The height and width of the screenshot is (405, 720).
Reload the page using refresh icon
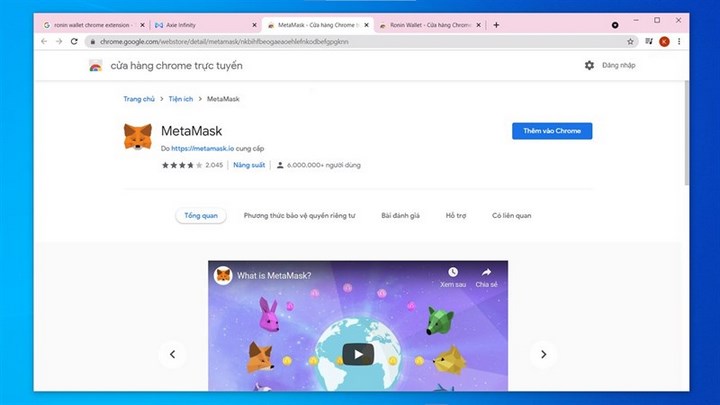coord(76,41)
